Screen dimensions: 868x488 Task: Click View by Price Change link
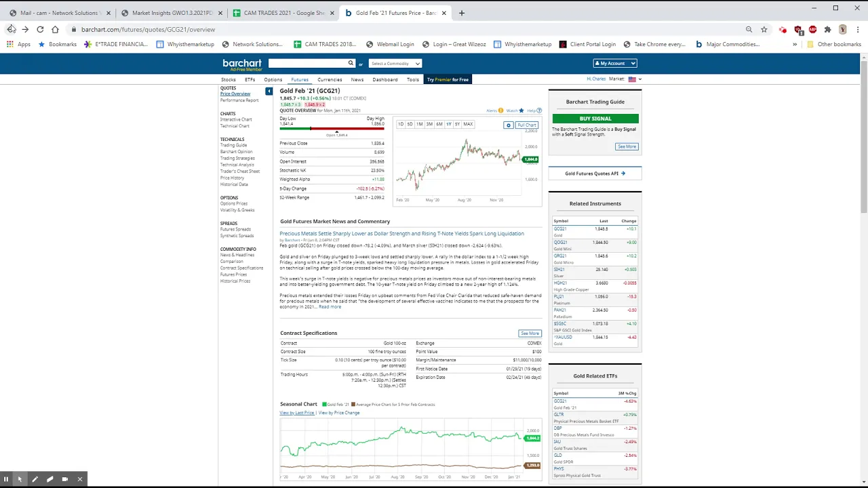(x=339, y=413)
